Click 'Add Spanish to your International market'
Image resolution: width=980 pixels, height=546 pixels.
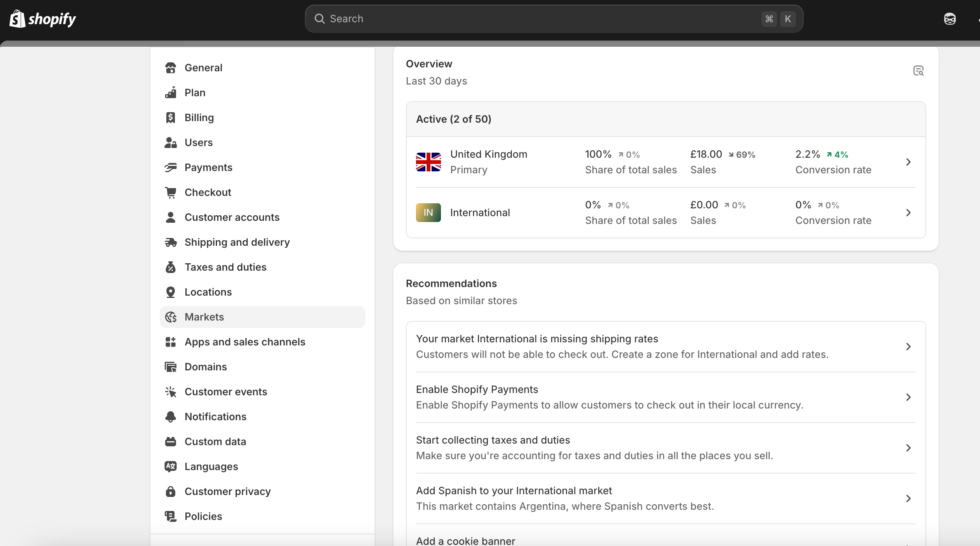[514, 491]
